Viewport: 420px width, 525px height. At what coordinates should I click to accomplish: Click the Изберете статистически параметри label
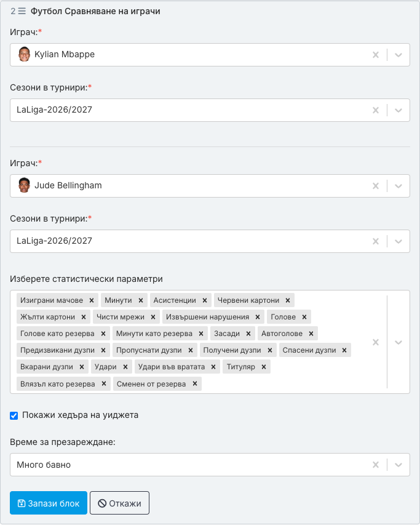(x=86, y=279)
